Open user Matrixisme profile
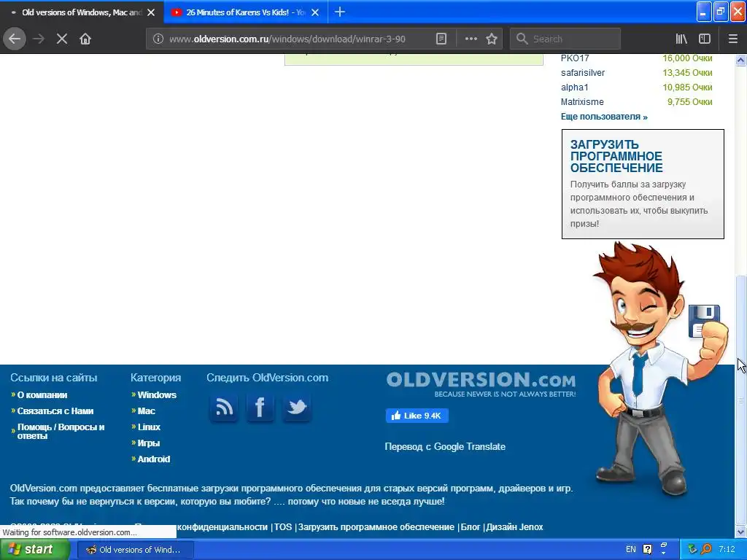Screen dimensions: 747x560 pyautogui.click(x=582, y=102)
